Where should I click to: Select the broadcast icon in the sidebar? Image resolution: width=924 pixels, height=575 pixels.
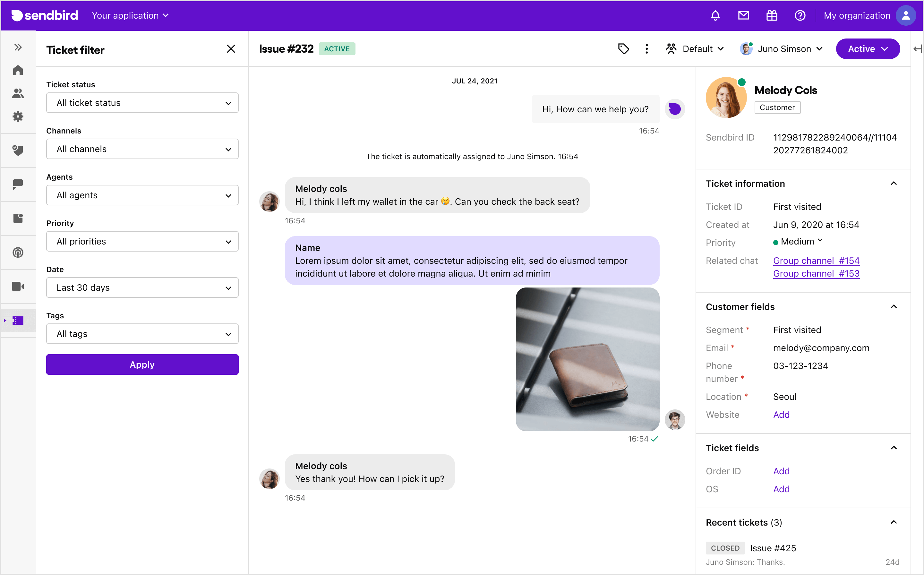(18, 253)
